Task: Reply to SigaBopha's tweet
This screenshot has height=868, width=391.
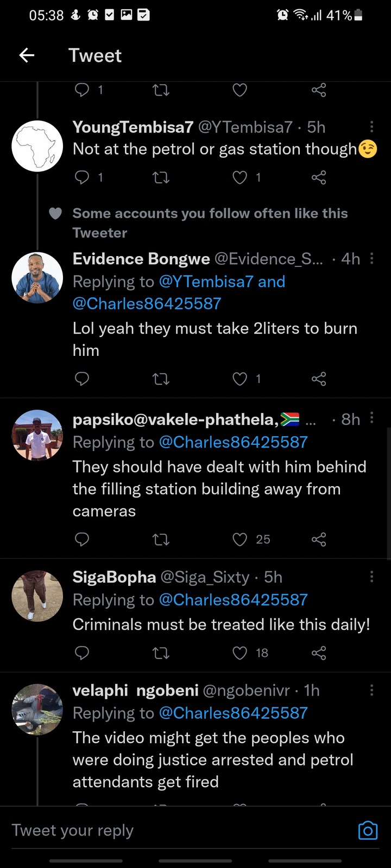Action: click(x=81, y=653)
